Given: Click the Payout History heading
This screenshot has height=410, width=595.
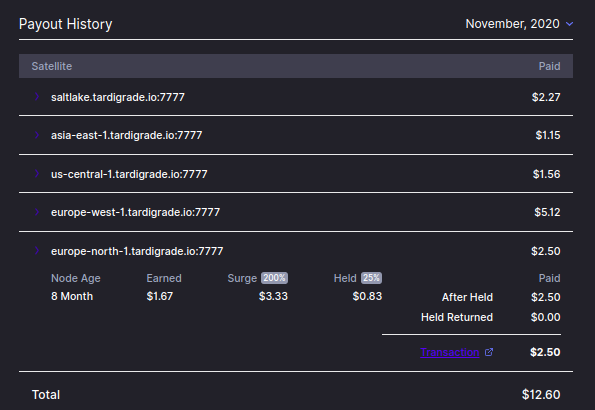Looking at the screenshot, I should click(x=66, y=24).
